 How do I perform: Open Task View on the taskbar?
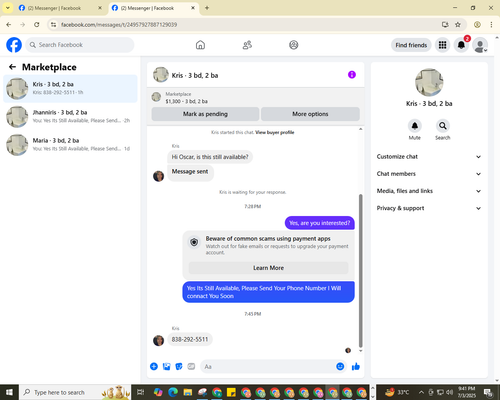[x=141, y=392]
